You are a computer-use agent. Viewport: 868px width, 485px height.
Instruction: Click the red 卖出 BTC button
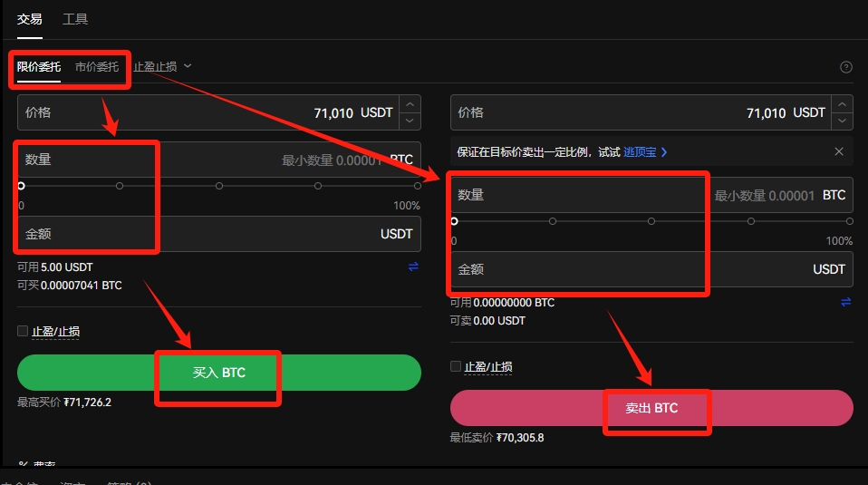(651, 408)
